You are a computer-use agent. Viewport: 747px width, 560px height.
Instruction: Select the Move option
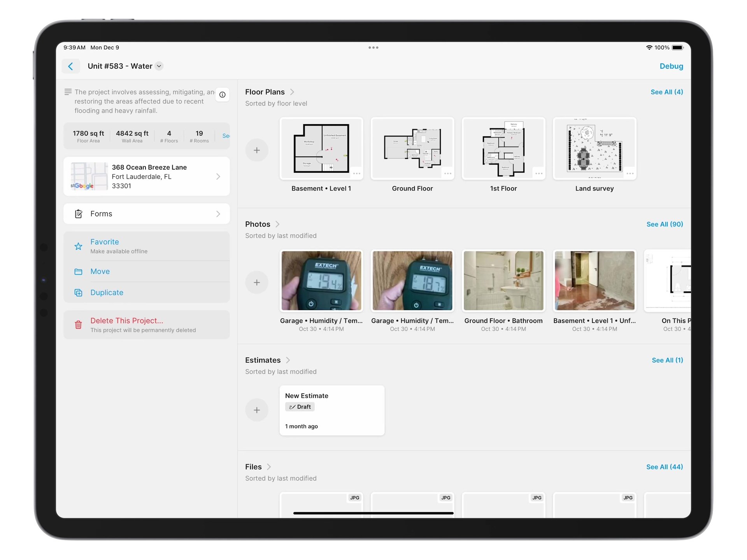(100, 271)
